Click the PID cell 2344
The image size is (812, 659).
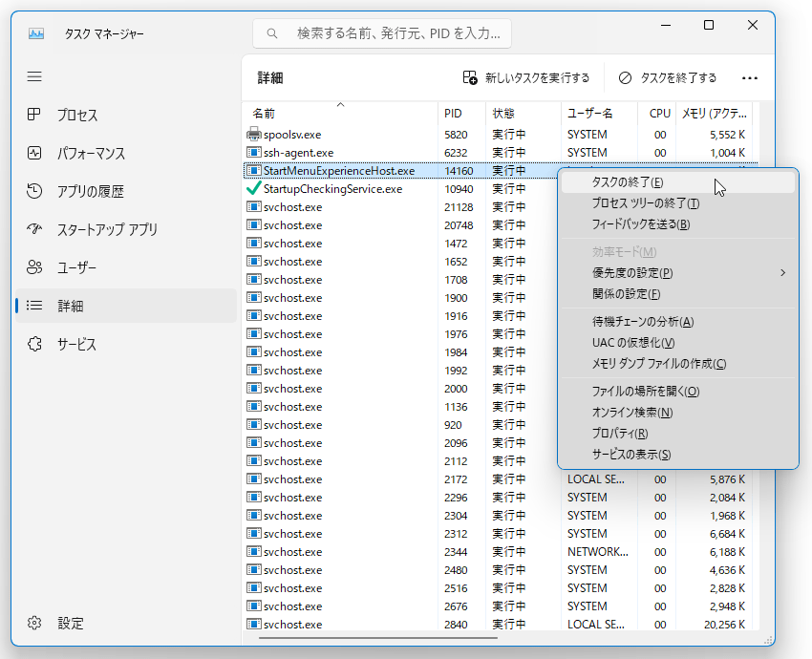[x=456, y=552]
